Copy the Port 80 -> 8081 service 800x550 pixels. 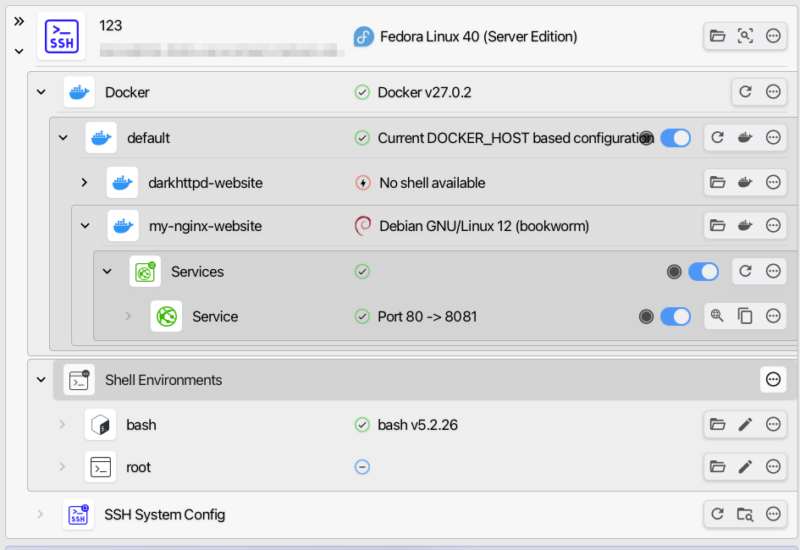(x=745, y=316)
